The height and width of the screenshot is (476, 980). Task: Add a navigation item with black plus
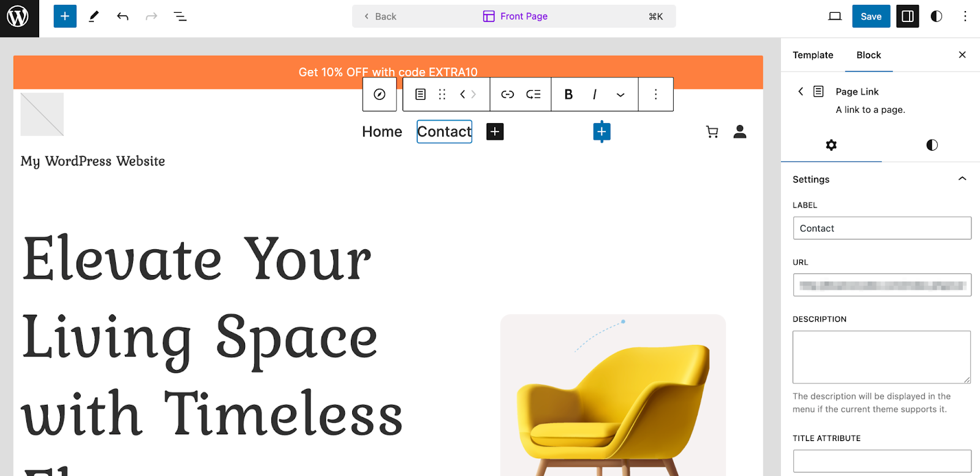pyautogui.click(x=495, y=132)
